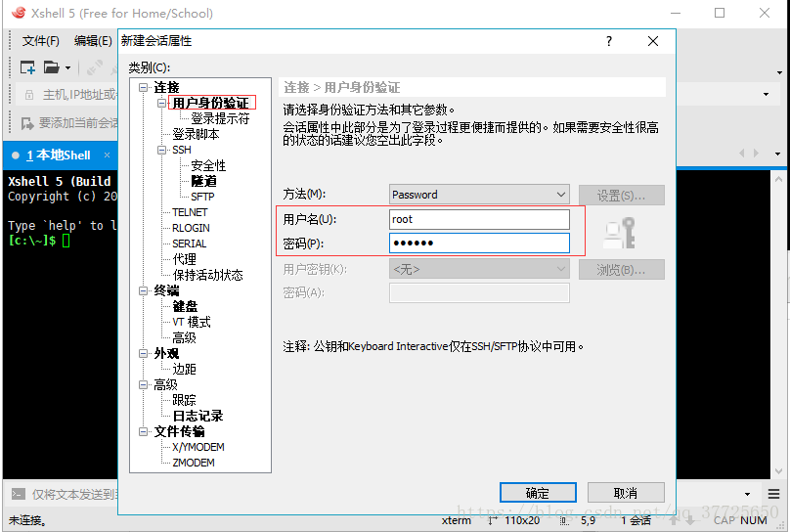Click the 未连接 status text

pos(27,520)
